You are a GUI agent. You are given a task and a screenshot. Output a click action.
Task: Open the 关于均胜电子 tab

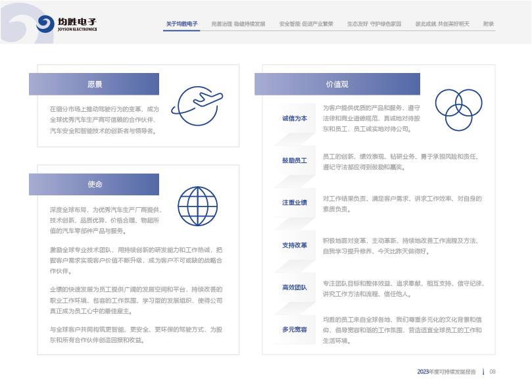pos(181,24)
